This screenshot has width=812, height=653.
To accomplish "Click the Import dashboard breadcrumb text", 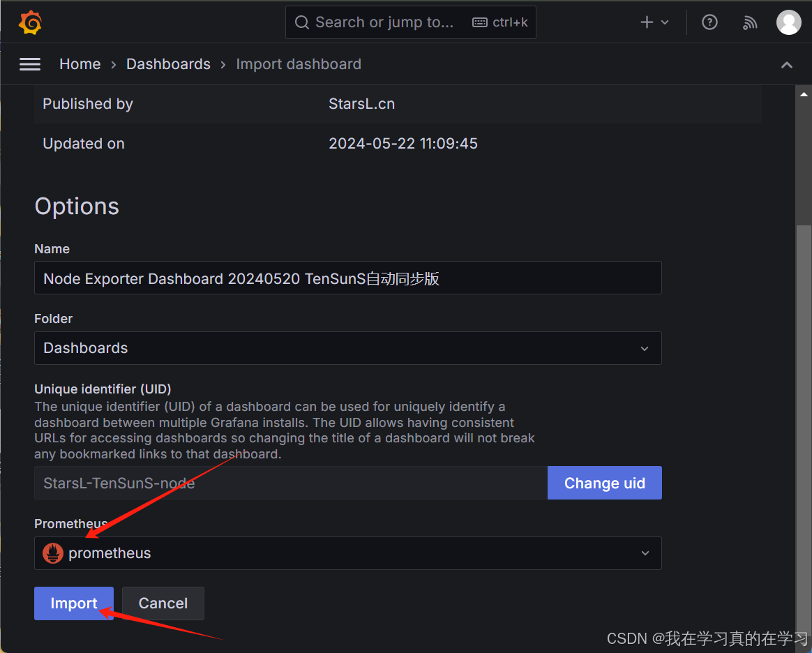I will pyautogui.click(x=299, y=63).
